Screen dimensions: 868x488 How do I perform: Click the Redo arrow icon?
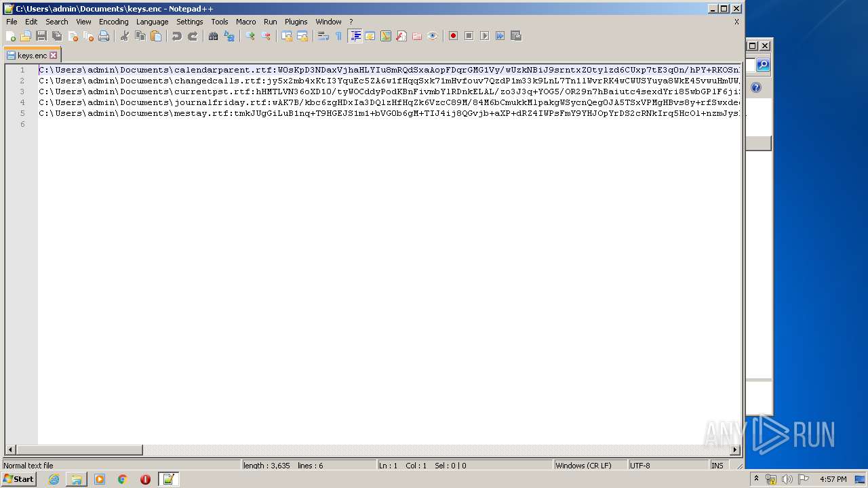[x=193, y=36]
